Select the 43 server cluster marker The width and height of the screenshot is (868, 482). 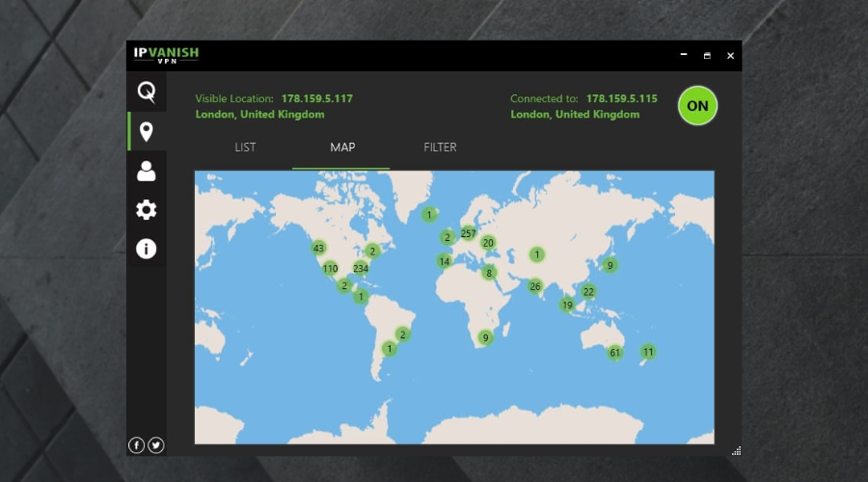(318, 248)
